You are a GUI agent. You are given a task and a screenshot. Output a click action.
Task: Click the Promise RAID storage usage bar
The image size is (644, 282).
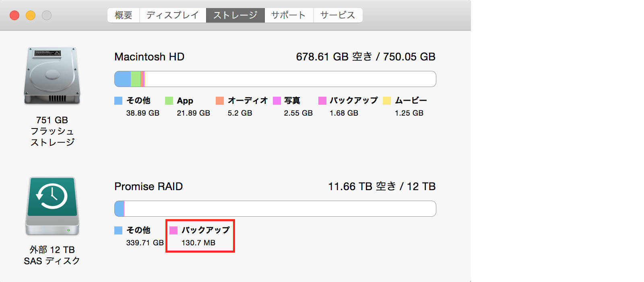[x=275, y=209]
